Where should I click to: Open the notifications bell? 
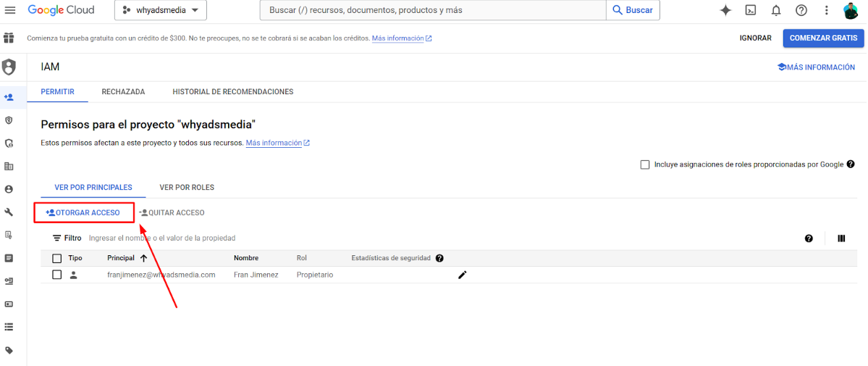pos(776,10)
